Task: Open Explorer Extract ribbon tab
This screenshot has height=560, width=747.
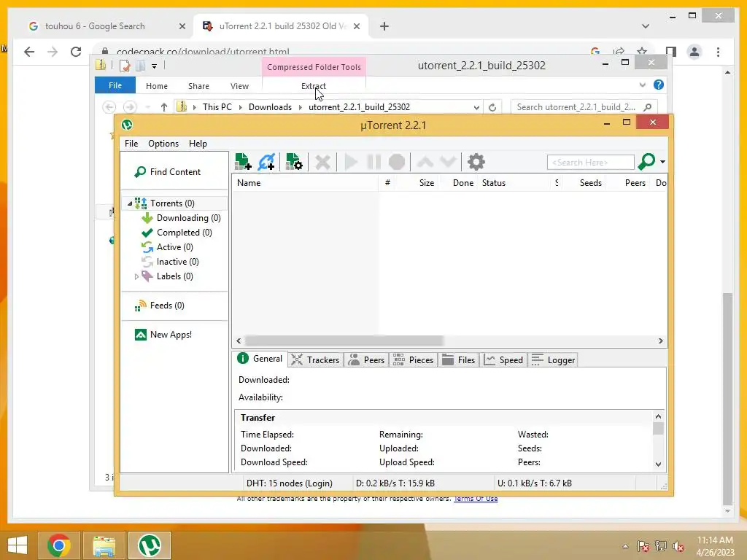Action: [314, 86]
